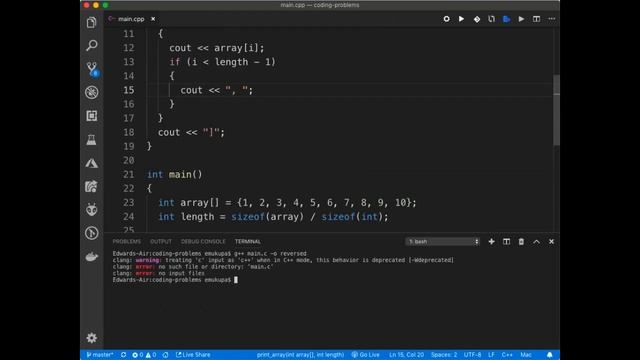
Task: Open the PlatformIO alien-head view
Action: (91, 210)
